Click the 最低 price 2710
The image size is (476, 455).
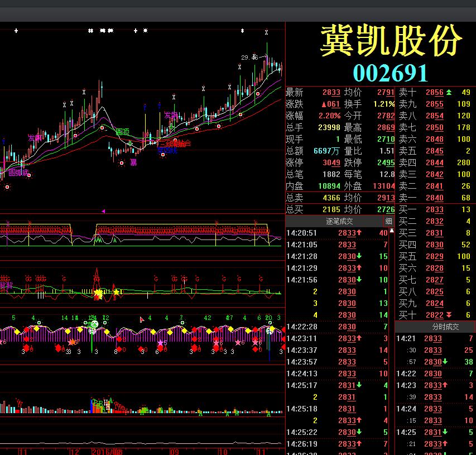386,140
